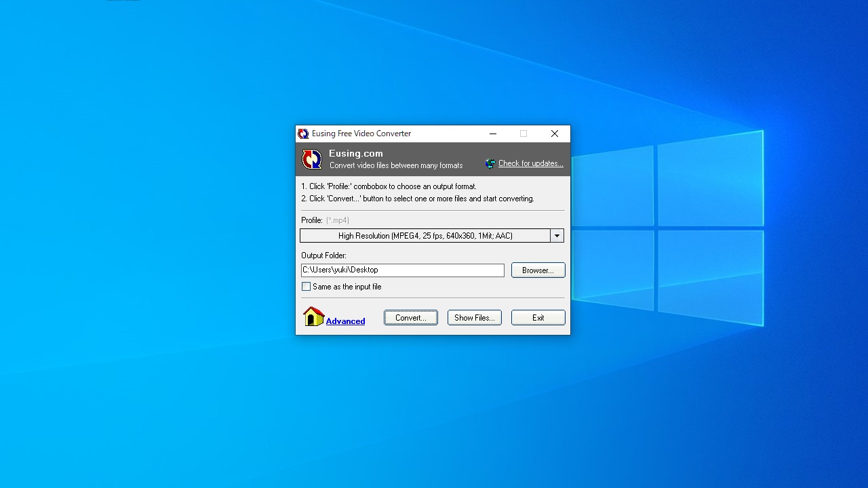Click Check for updates link

pyautogui.click(x=530, y=163)
